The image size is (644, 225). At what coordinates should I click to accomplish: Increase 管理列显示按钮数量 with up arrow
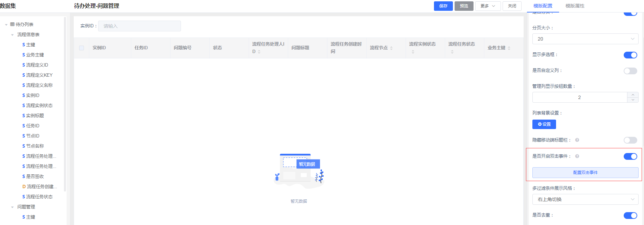[633, 95]
